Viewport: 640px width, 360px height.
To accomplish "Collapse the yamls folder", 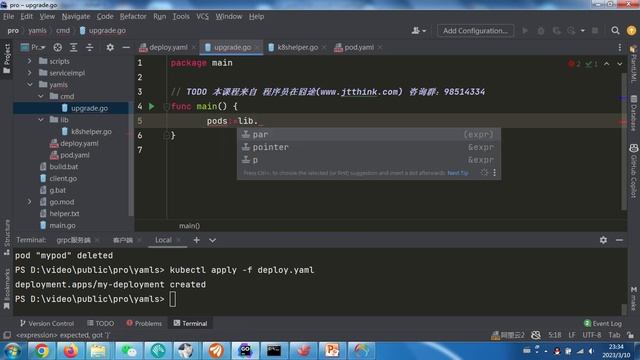I will click(29, 84).
